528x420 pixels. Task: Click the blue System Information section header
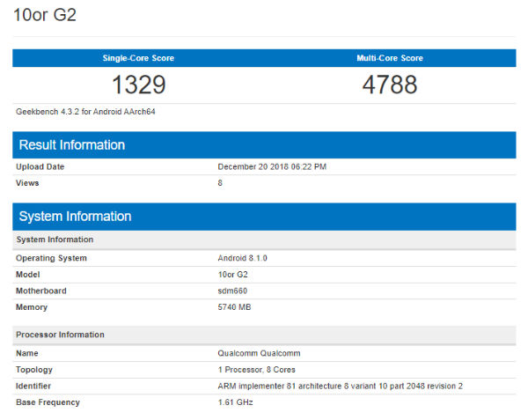point(264,217)
